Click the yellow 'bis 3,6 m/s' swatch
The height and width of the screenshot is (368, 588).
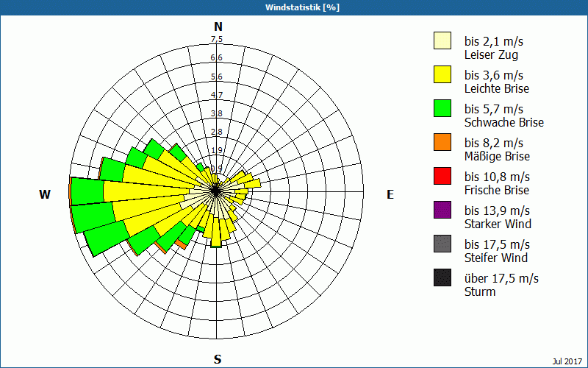pyautogui.click(x=442, y=74)
